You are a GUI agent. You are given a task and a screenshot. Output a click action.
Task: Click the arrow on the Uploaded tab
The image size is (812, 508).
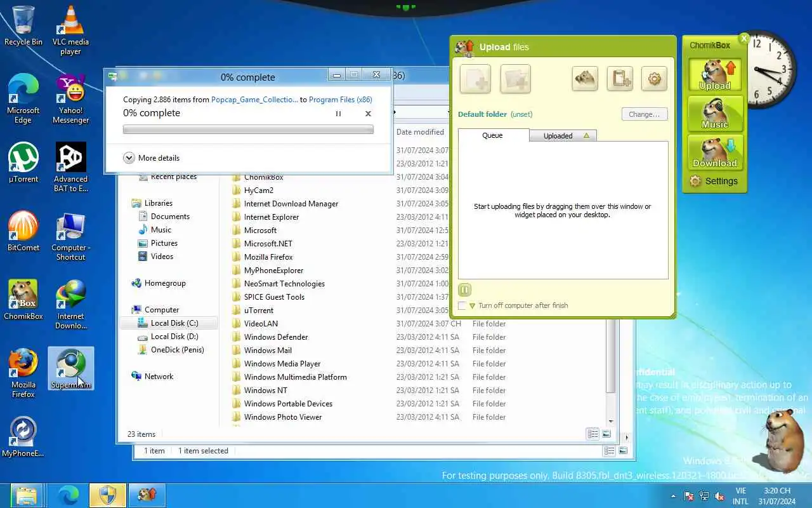pyautogui.click(x=586, y=135)
